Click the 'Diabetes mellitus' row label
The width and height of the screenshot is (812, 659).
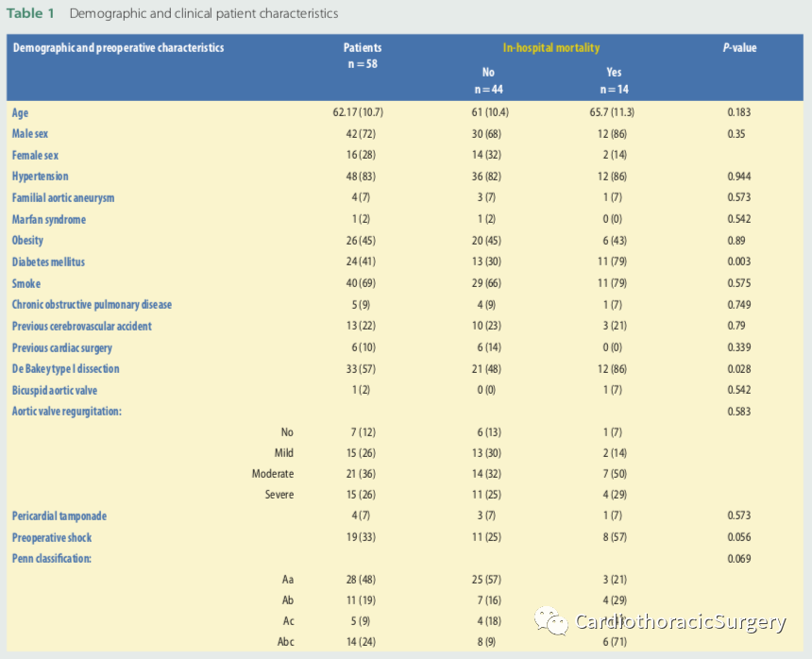(x=48, y=262)
